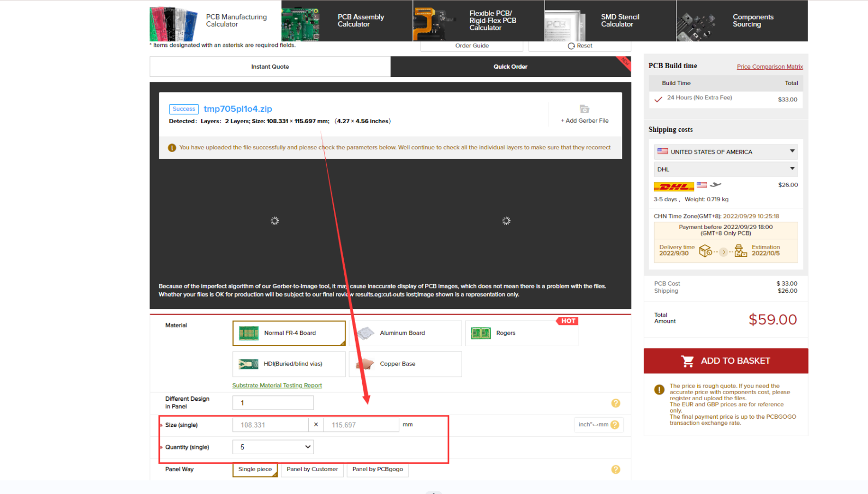This screenshot has width=868, height=494.
Task: Open the DHL shipping carrier dropdown
Action: tap(726, 169)
